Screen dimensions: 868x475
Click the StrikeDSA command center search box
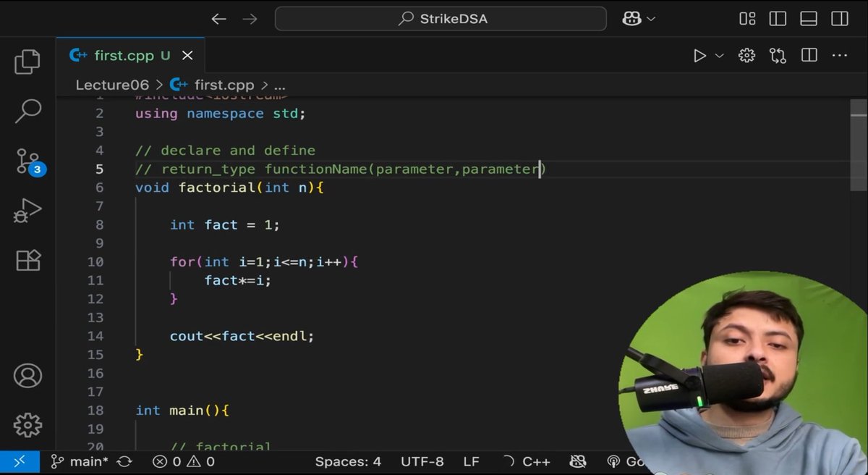coord(441,19)
